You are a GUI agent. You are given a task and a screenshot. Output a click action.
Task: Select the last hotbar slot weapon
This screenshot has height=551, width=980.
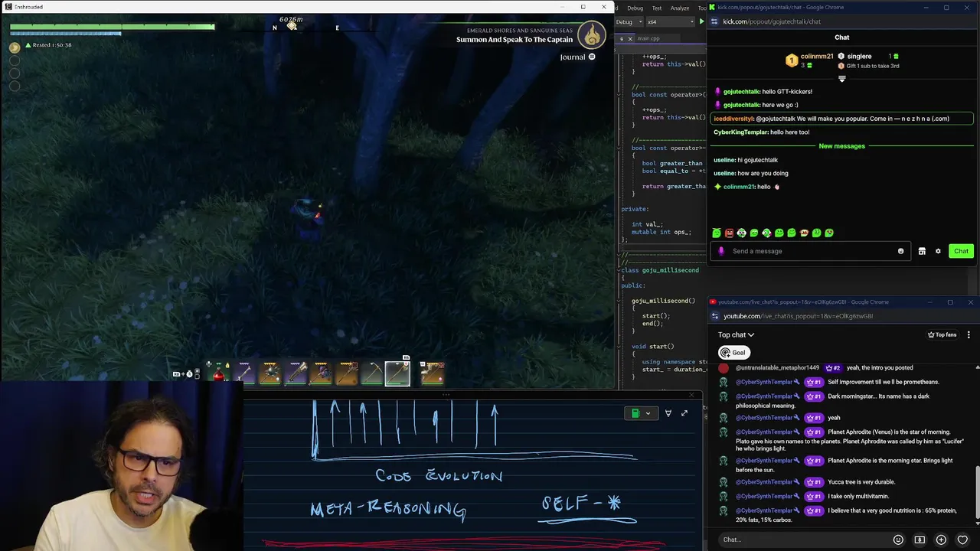[433, 373]
